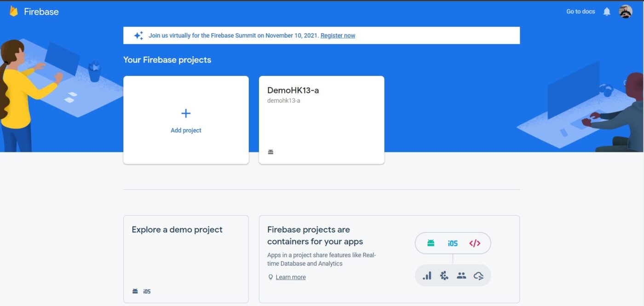Click the red web code icon
This screenshot has height=306, width=644.
coord(475,243)
